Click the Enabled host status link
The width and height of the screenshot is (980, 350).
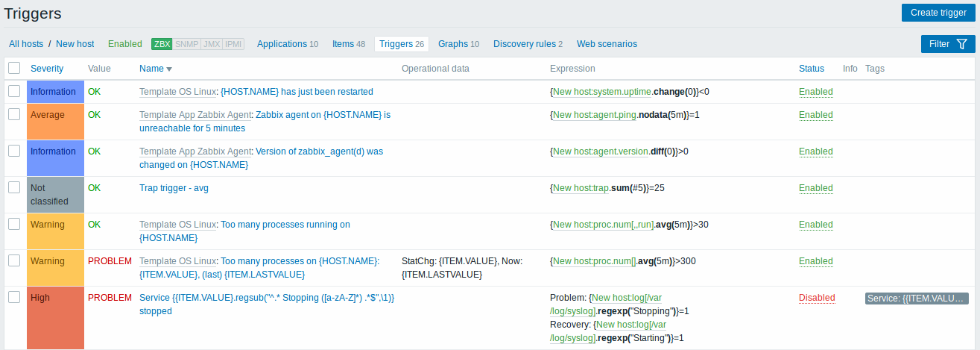[125, 44]
